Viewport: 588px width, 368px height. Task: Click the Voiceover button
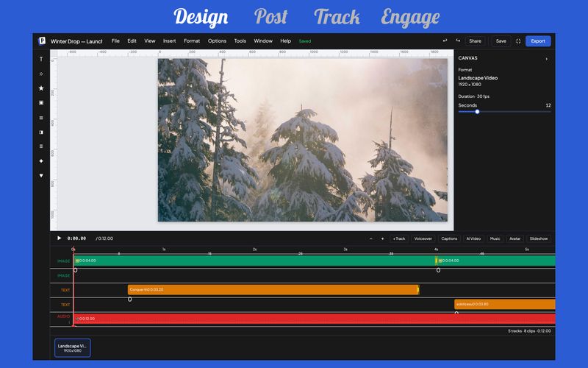click(x=423, y=238)
